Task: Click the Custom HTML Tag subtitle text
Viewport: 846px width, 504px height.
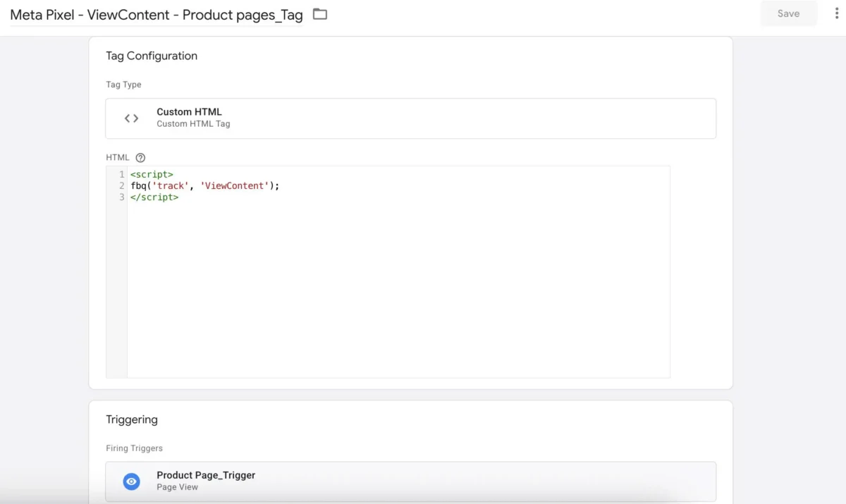Action: (192, 123)
